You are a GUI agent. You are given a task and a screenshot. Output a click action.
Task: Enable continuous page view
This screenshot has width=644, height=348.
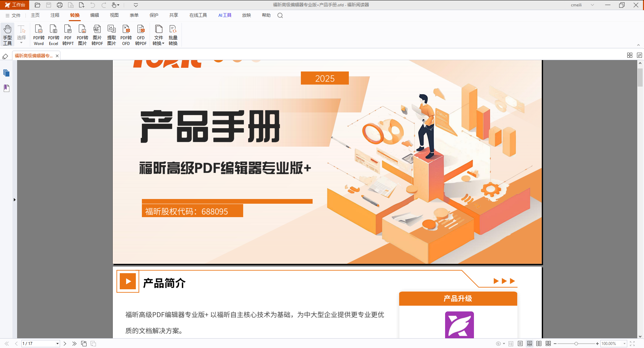click(530, 344)
